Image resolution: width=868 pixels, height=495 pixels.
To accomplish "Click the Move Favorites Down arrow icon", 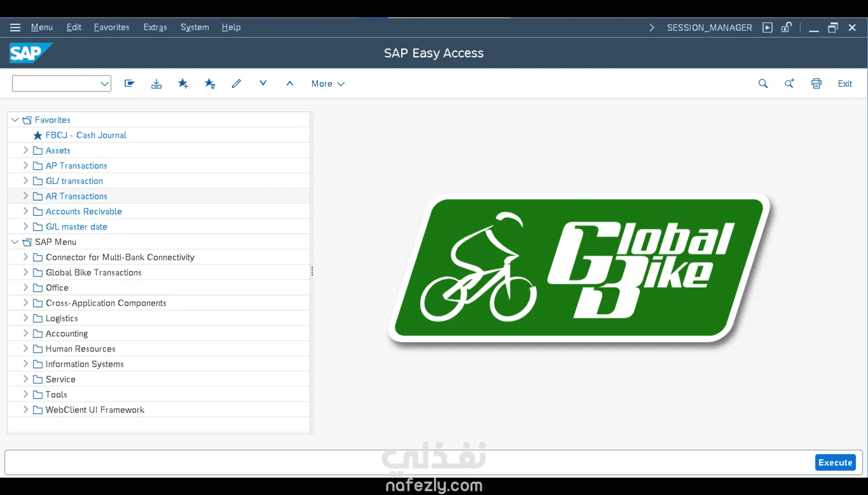I will (263, 83).
